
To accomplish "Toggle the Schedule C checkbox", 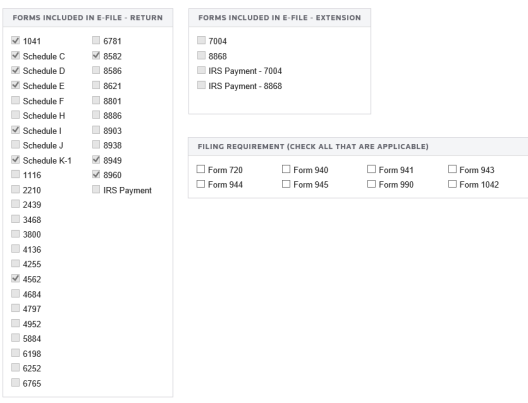I will [x=15, y=55].
